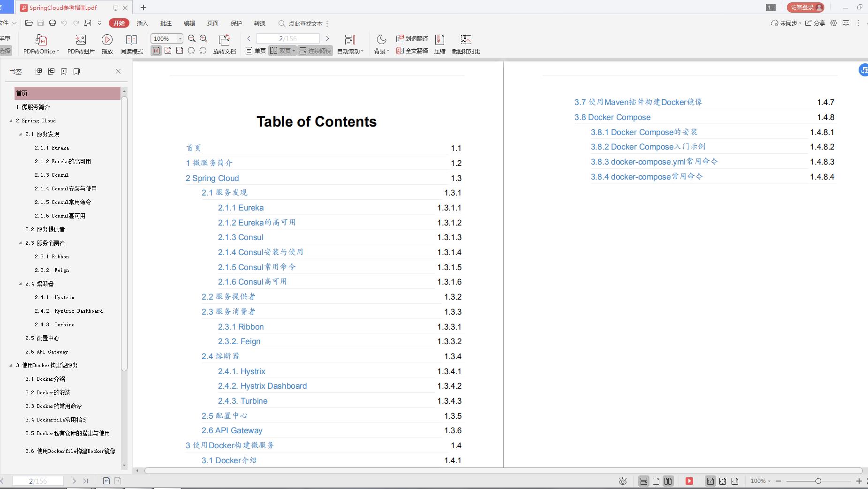Click red play button in status bar

point(689,481)
